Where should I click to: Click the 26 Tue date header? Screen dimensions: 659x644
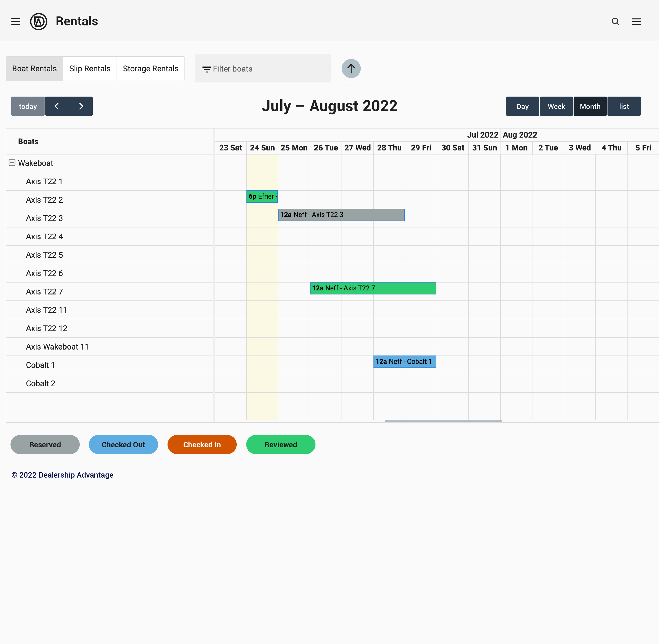(326, 148)
